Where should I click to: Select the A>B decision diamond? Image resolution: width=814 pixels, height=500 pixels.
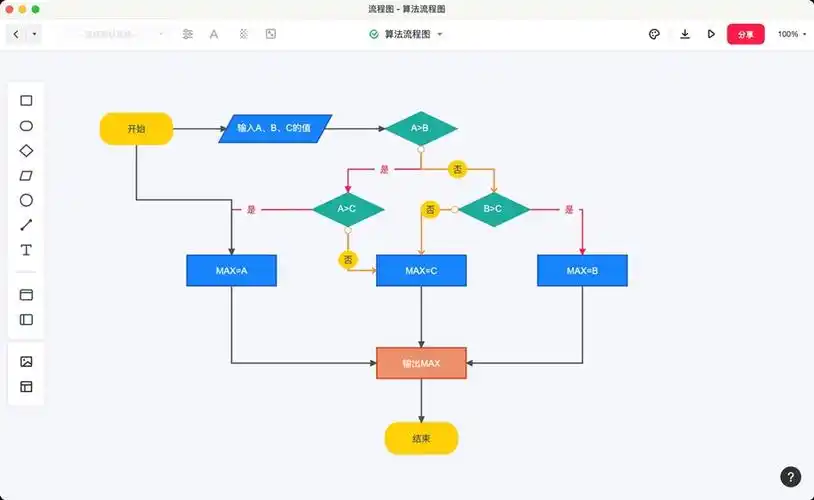(421, 127)
